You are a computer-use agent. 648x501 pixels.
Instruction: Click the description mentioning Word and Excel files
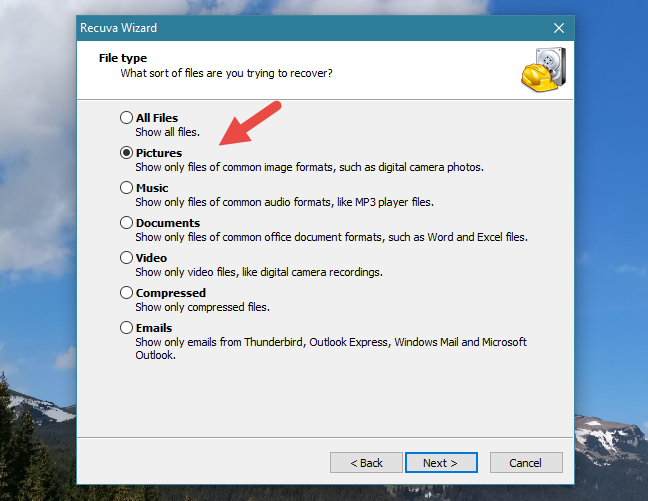[x=331, y=237]
